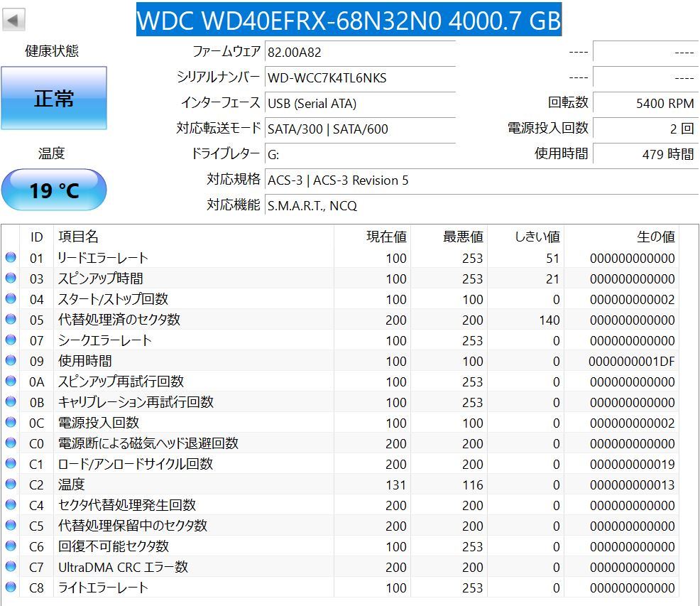
Task: Click raw value 000000000019
Action: click(632, 464)
